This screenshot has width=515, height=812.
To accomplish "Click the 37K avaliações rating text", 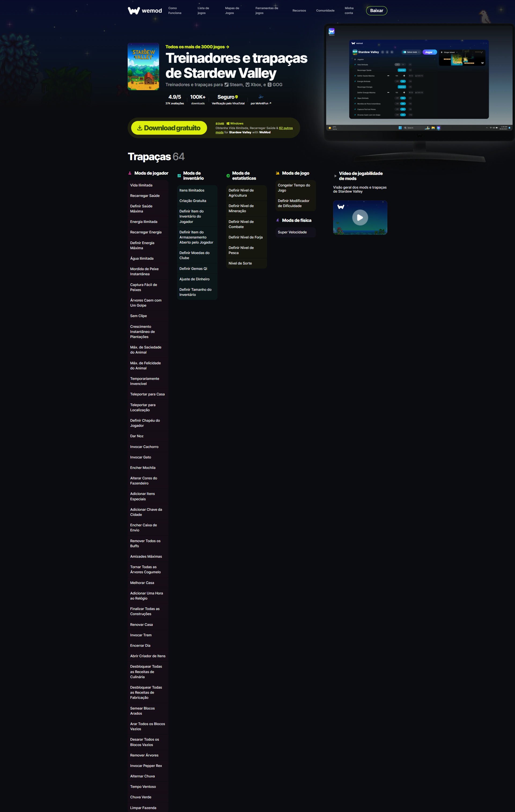I will coord(175,104).
